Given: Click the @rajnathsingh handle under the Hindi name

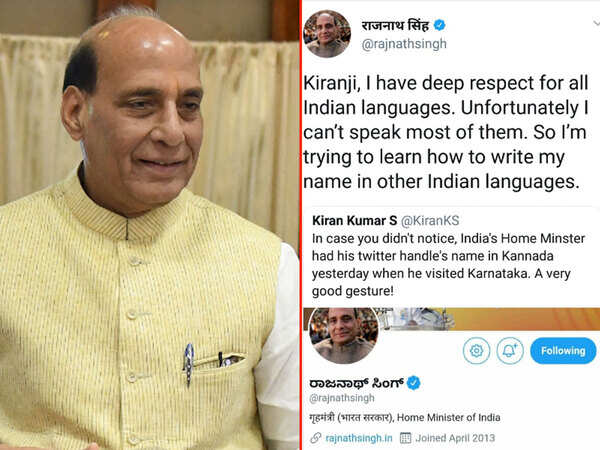Looking at the screenshot, I should [404, 44].
